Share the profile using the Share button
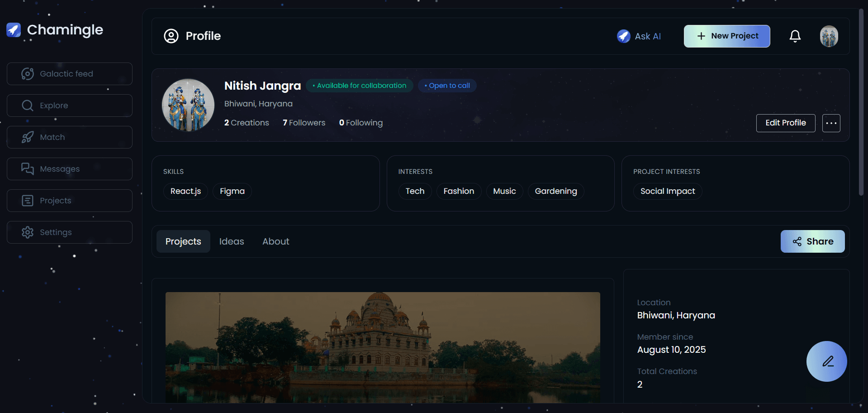Image resolution: width=868 pixels, height=413 pixels. pyautogui.click(x=812, y=241)
